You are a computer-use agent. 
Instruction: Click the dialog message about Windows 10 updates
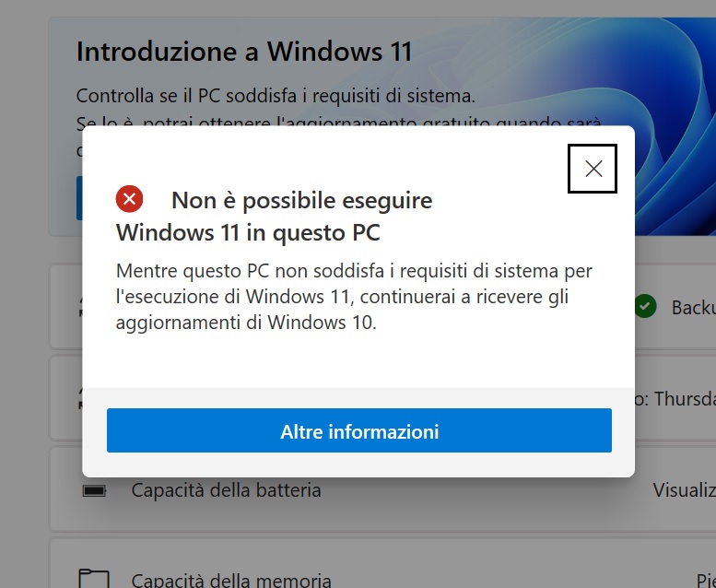click(354, 297)
